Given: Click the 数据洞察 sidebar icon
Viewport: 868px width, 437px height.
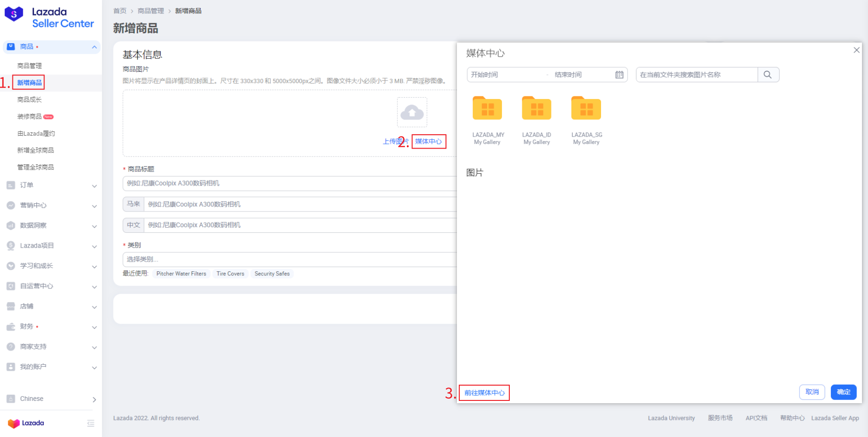Looking at the screenshot, I should point(11,225).
